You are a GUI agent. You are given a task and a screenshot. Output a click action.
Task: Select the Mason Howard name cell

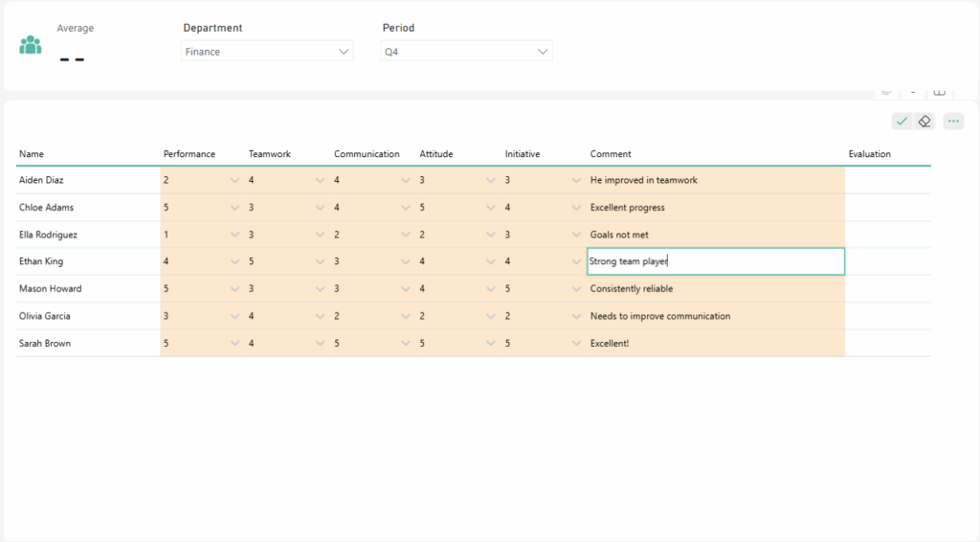click(x=88, y=289)
